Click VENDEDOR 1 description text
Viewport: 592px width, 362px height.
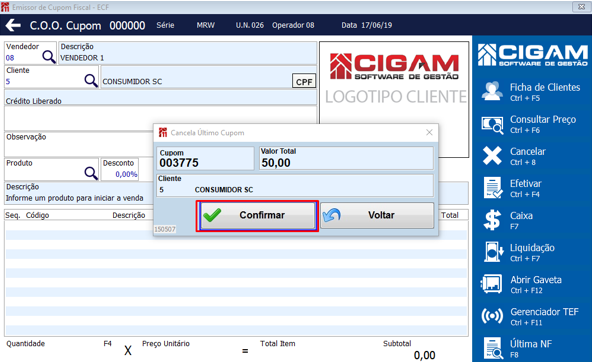(x=82, y=58)
